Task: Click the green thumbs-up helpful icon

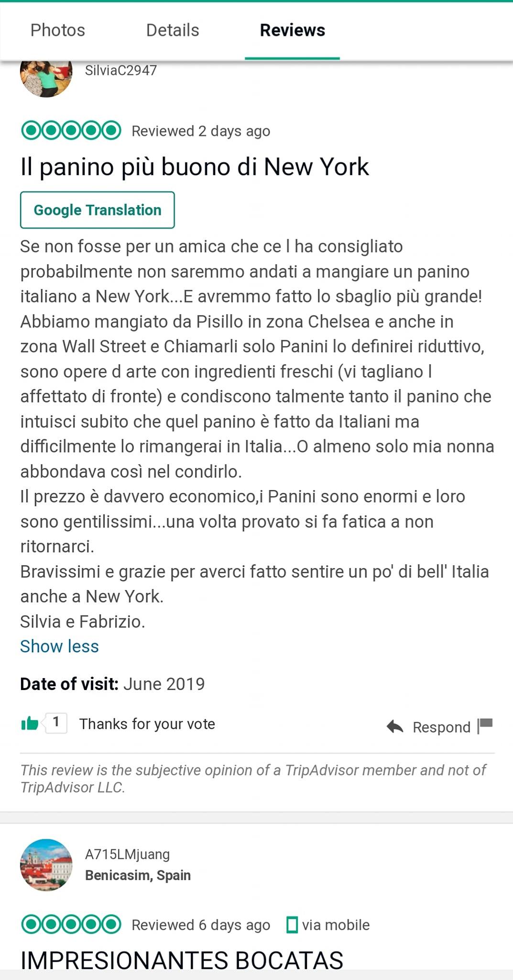Action: (30, 723)
